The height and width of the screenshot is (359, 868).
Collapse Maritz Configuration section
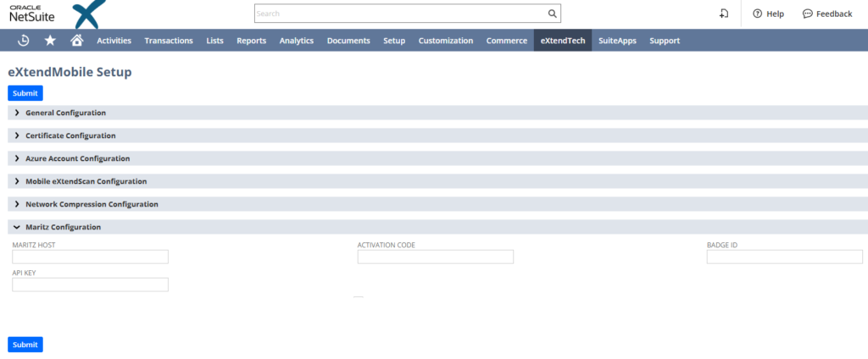click(x=438, y=227)
